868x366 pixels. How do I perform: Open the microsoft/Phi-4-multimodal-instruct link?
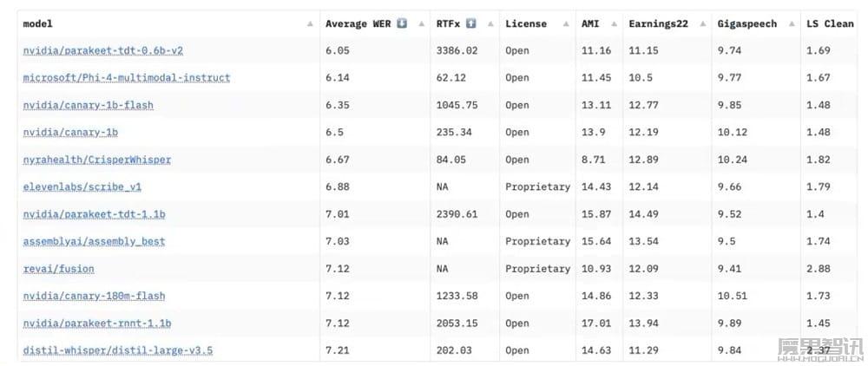click(126, 78)
